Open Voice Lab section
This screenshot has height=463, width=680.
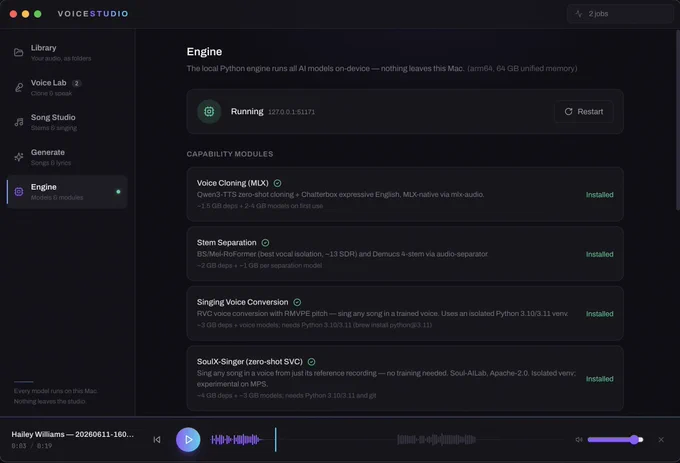(67, 87)
